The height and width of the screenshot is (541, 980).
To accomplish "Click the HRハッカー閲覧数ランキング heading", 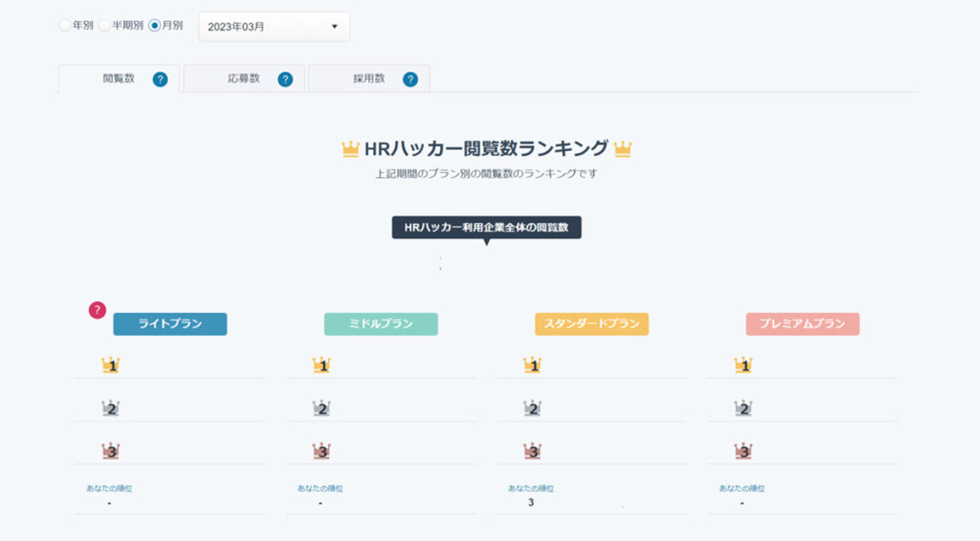I will [x=487, y=148].
